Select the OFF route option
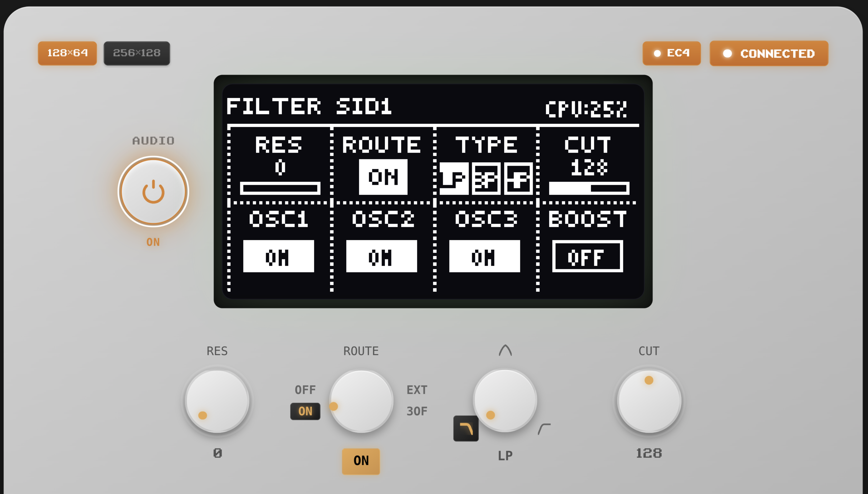 305,390
